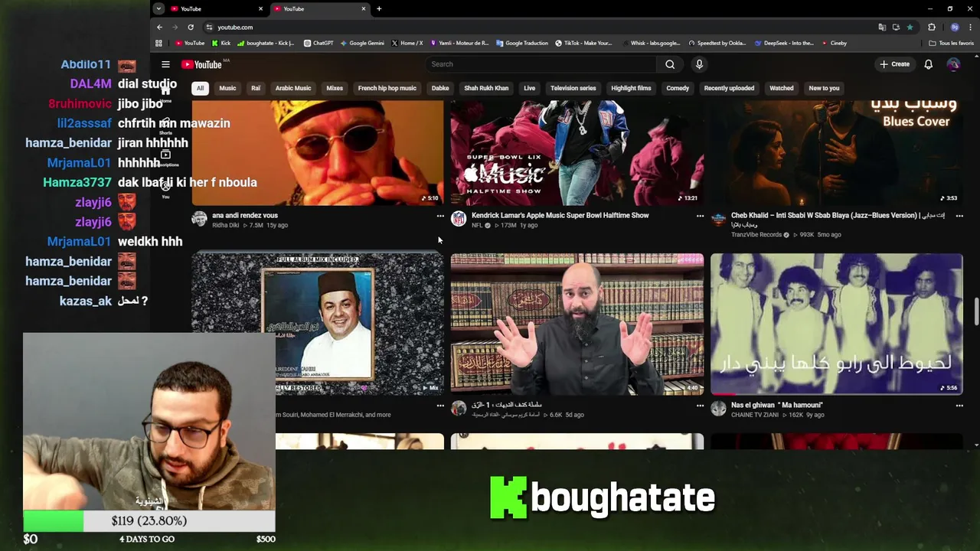Open the Cineby bookmark

tap(835, 43)
